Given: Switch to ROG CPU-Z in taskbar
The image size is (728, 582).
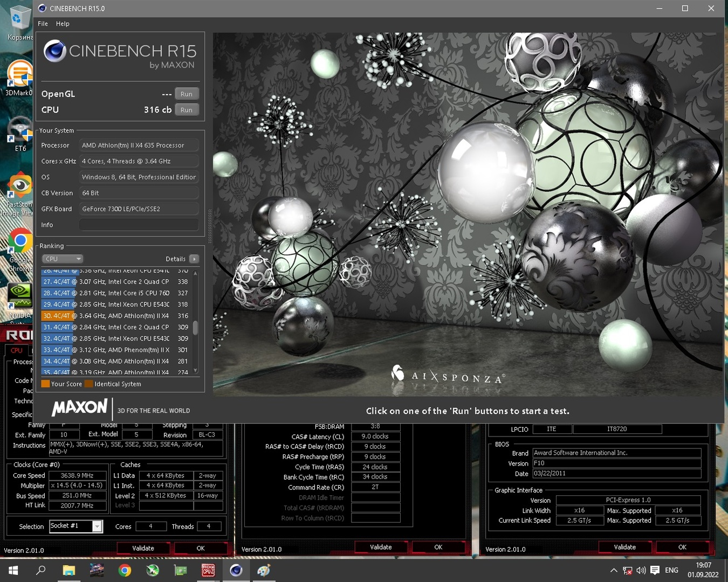Looking at the screenshot, I should point(208,570).
